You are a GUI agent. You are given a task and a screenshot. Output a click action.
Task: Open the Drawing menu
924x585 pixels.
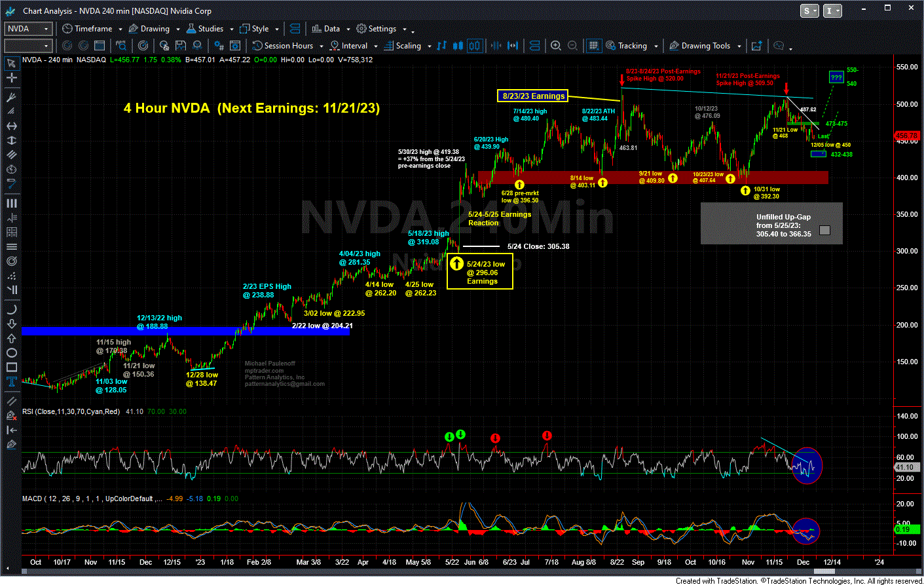pyautogui.click(x=149, y=29)
